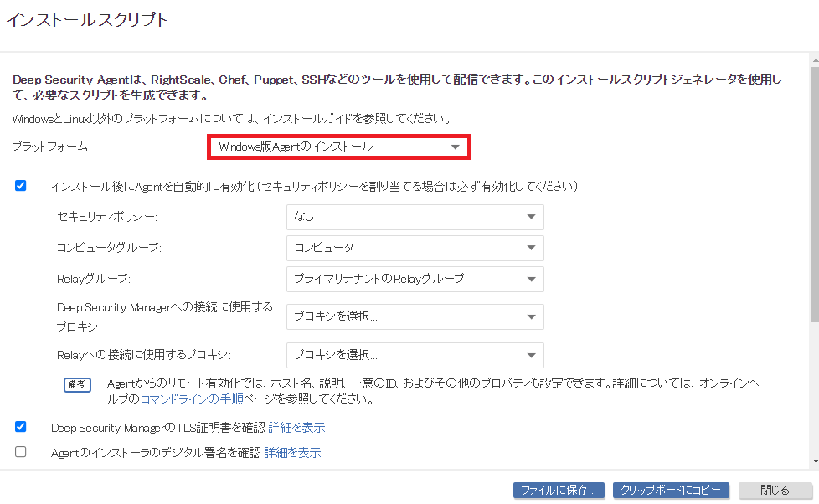Viewport: 819px width, 504px height.
Task: Toggle インストール後にAgentを自動的に有効化 checkbox
Action: click(x=21, y=185)
